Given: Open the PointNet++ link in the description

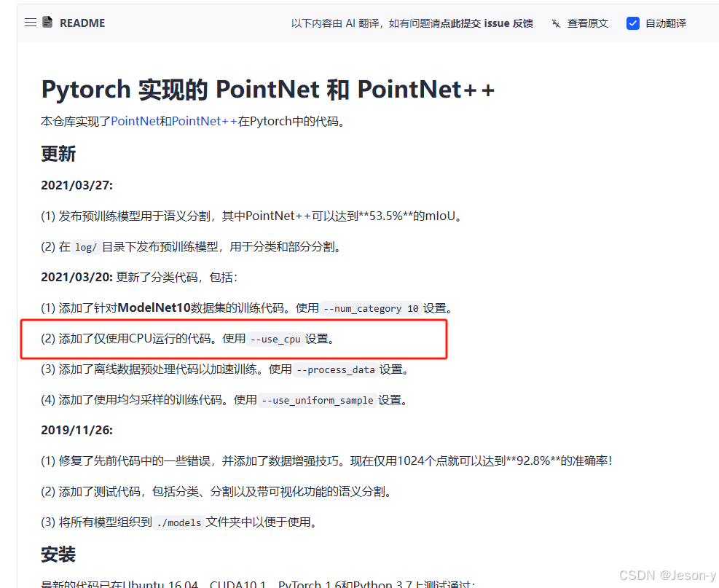Looking at the screenshot, I should coord(204,121).
